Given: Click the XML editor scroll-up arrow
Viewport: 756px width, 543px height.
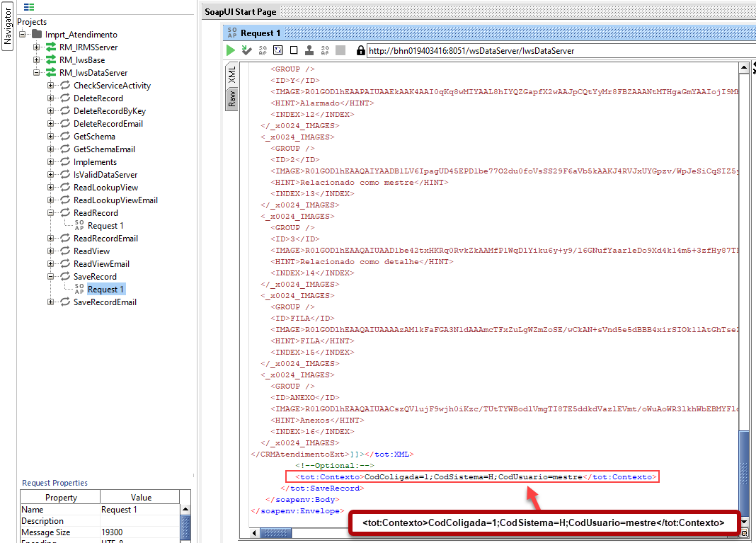Looking at the screenshot, I should [744, 67].
